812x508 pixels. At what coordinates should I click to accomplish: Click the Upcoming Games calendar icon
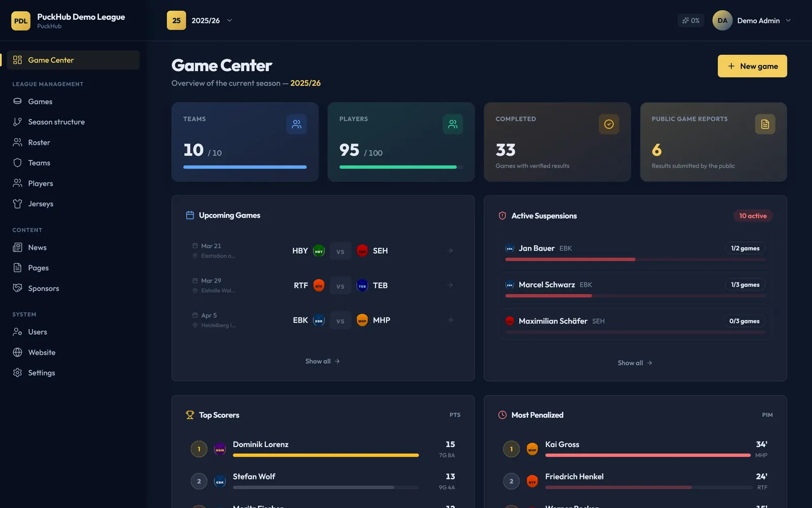190,215
